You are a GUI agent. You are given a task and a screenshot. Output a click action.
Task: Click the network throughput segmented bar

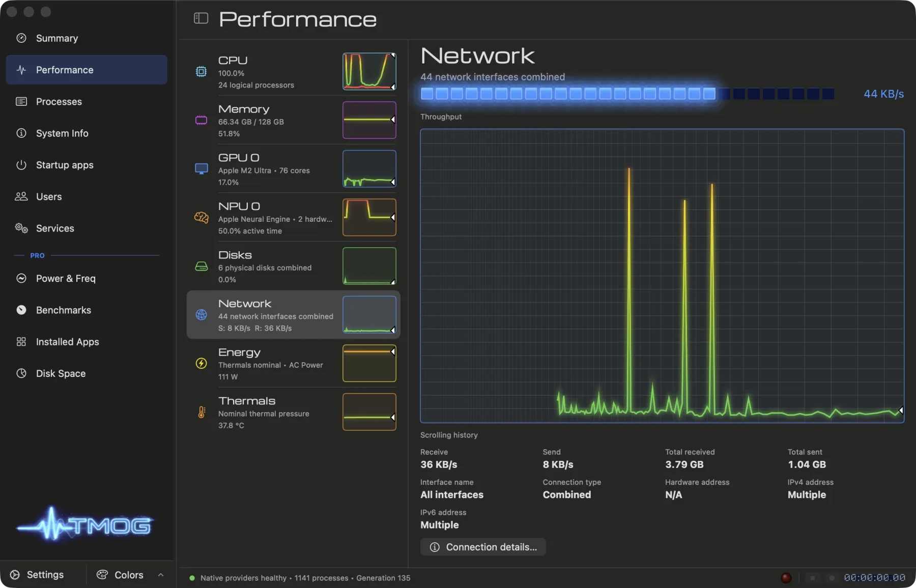(x=627, y=94)
